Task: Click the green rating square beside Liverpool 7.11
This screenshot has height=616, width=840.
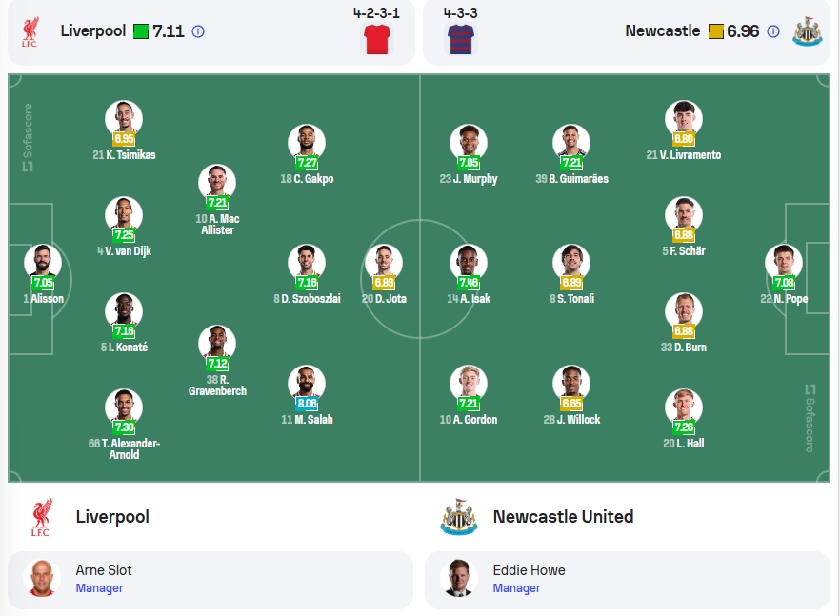Action: pos(141,31)
